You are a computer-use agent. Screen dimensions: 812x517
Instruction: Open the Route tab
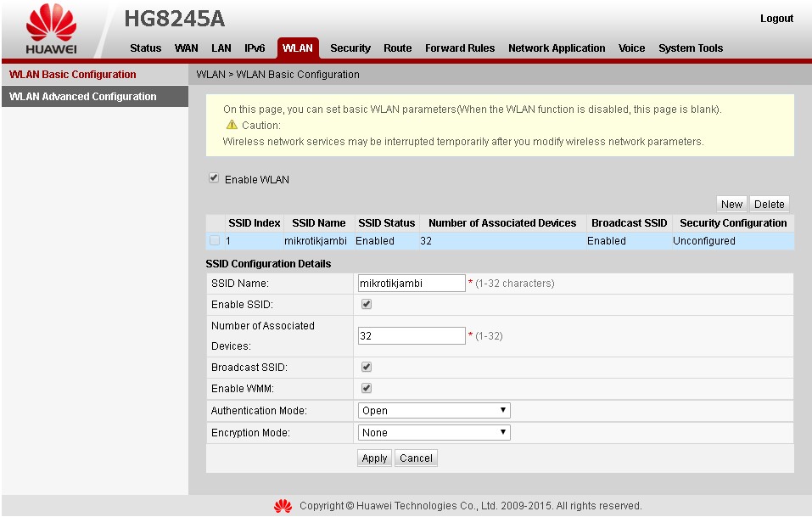(x=398, y=48)
